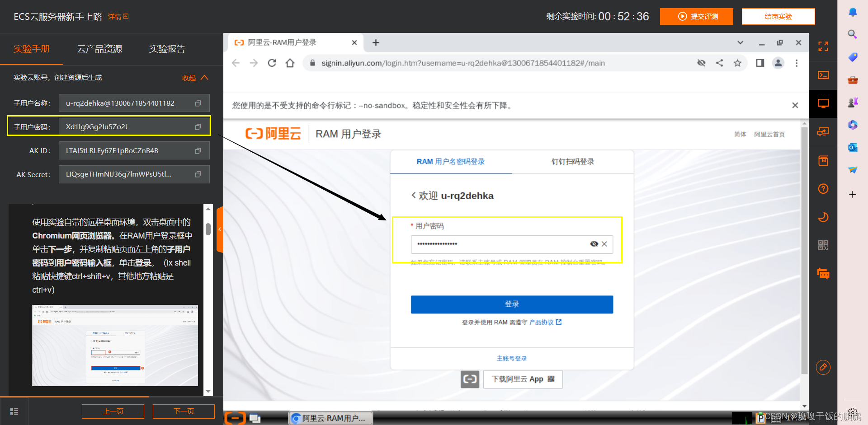This screenshot has width=868, height=425.
Task: Collapse the credentials panel via 收起
Action: point(195,78)
